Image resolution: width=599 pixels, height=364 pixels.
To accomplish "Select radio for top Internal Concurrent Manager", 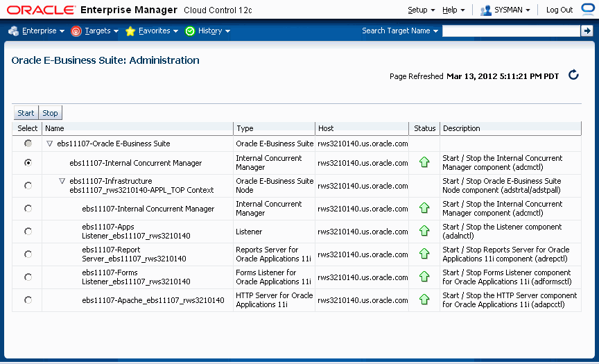I will [x=28, y=162].
